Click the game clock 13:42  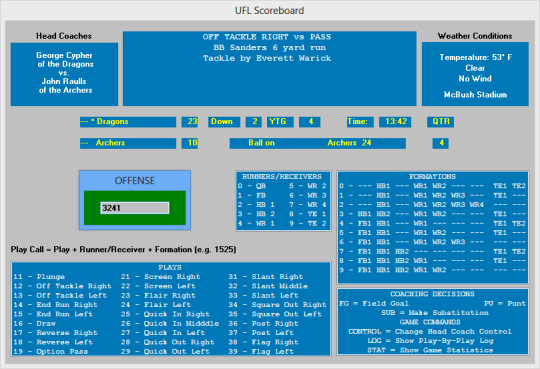pyautogui.click(x=395, y=122)
